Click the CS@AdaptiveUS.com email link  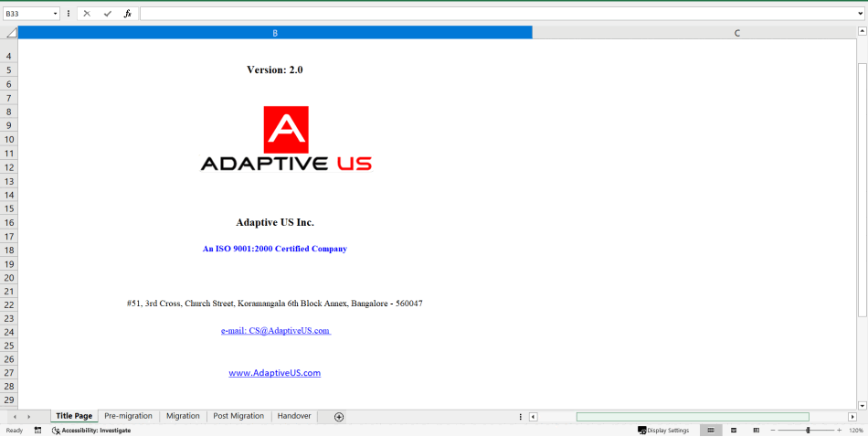click(275, 331)
